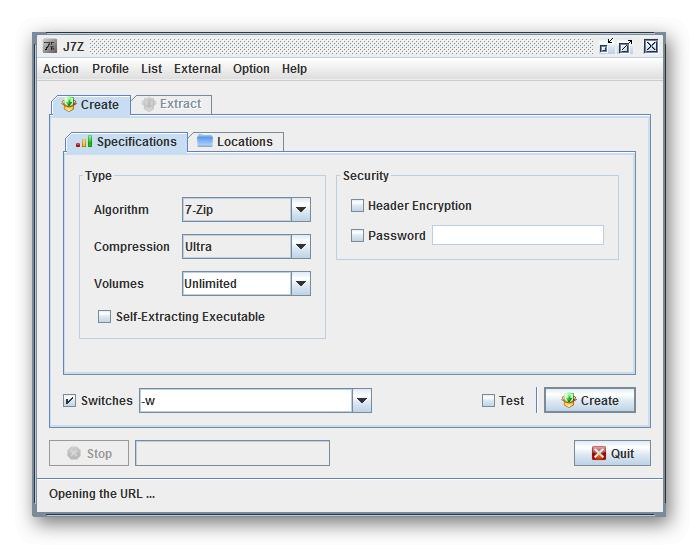
Task: Uncheck the Switches checkbox
Action: [70, 401]
